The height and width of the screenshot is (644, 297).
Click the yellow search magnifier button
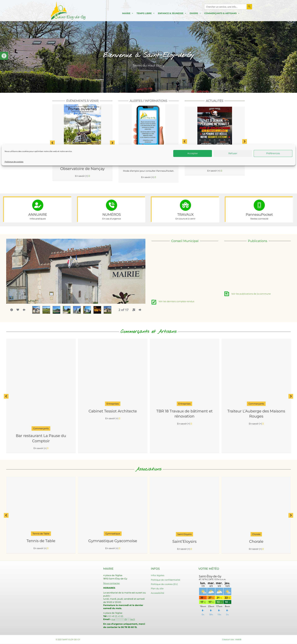(249, 7)
